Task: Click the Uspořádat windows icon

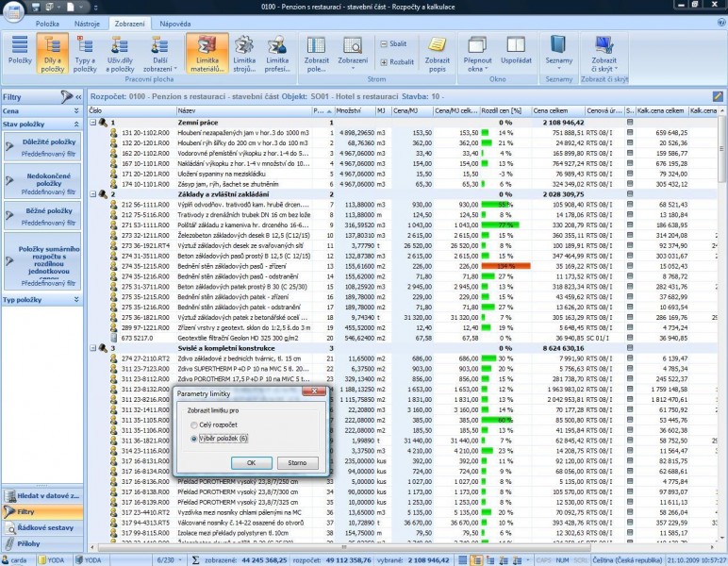Action: coord(516,53)
